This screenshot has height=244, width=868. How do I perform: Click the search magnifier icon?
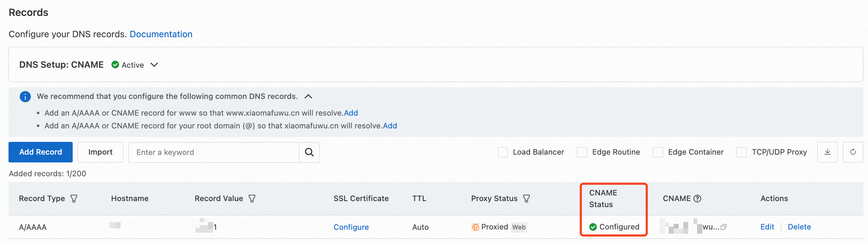pos(309,152)
